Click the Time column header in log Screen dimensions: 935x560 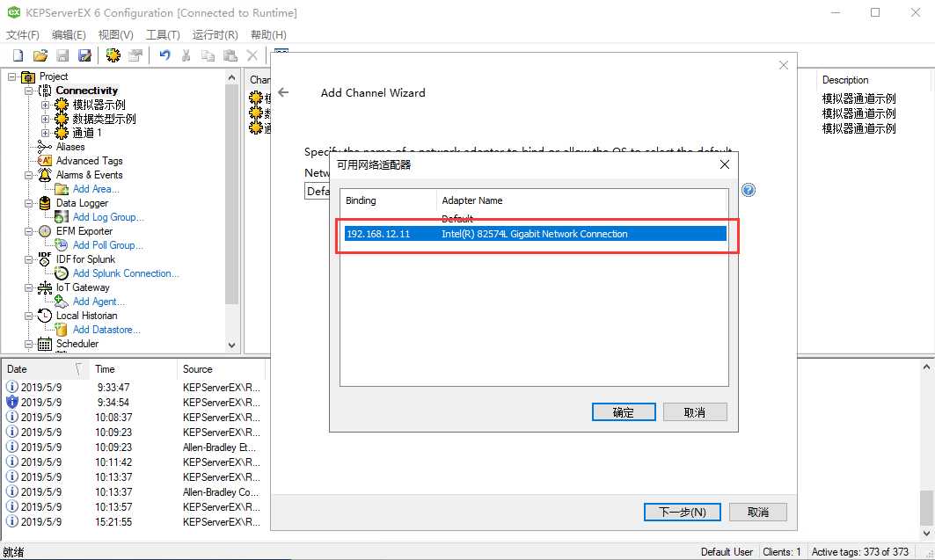[x=133, y=369]
